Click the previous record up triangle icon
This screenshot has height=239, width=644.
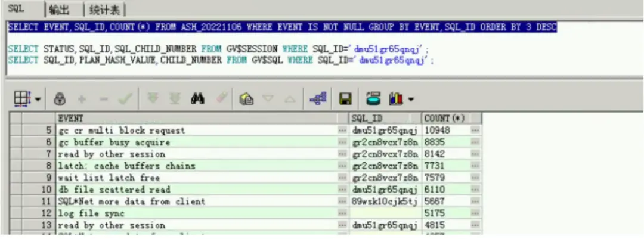click(290, 99)
